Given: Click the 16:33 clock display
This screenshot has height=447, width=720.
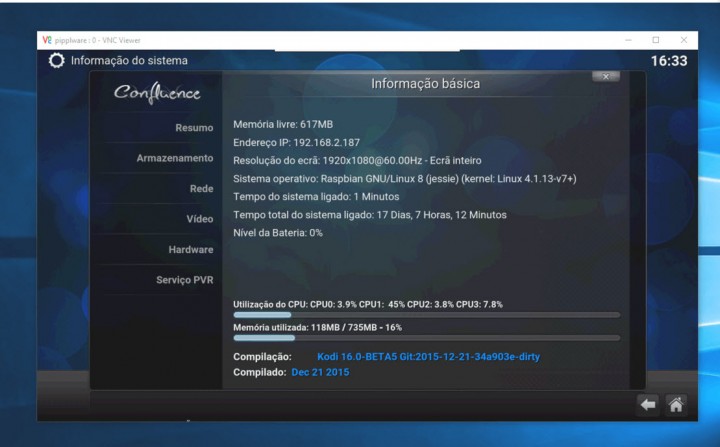Looking at the screenshot, I should tap(668, 61).
